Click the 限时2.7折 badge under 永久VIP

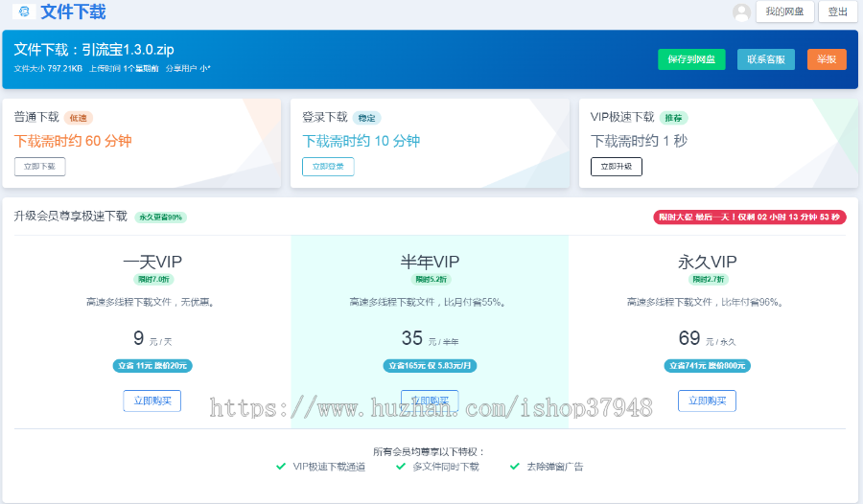click(709, 280)
